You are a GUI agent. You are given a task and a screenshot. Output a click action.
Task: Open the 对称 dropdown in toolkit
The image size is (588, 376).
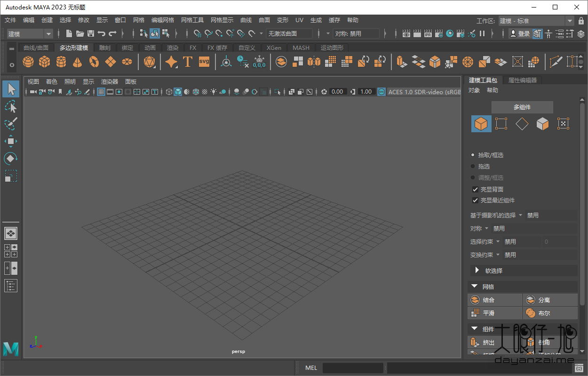click(487, 228)
